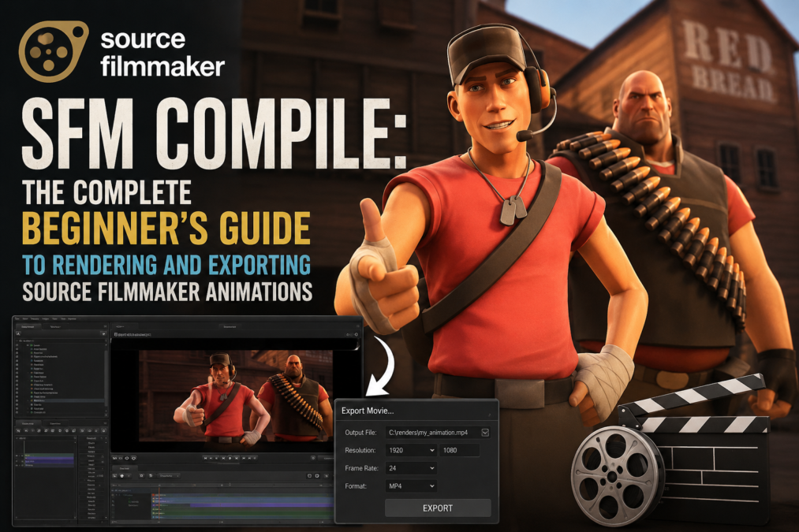Click the 'BEGINNER'S GUIDE' yellow text
Viewport: 799px width, 532px height.
[166, 228]
